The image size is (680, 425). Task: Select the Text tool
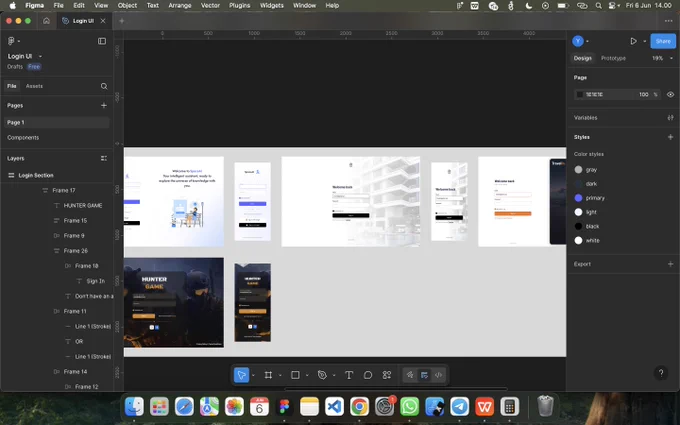click(349, 375)
